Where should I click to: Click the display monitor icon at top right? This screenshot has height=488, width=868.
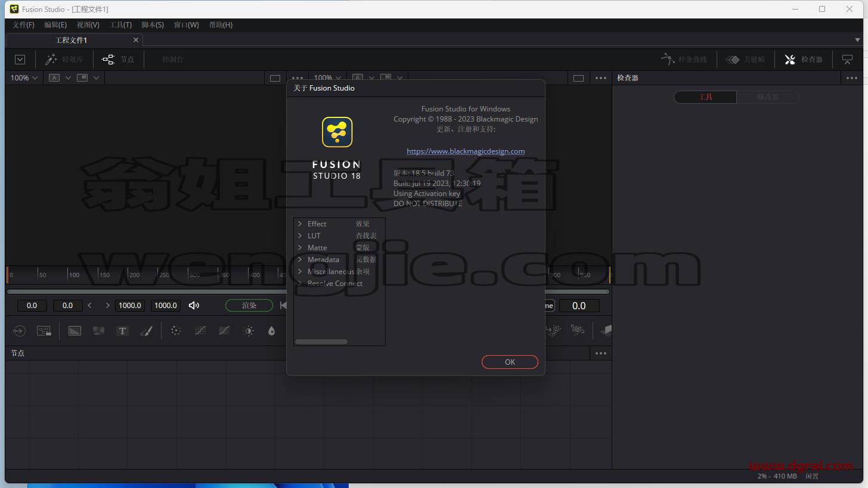point(847,59)
